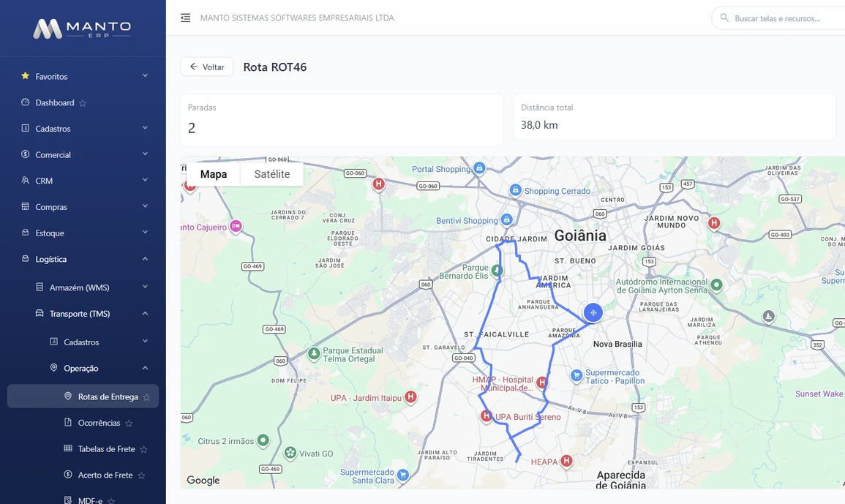The width and height of the screenshot is (845, 504).
Task: Click the Transporte (TMS) truck icon
Action: click(x=40, y=313)
